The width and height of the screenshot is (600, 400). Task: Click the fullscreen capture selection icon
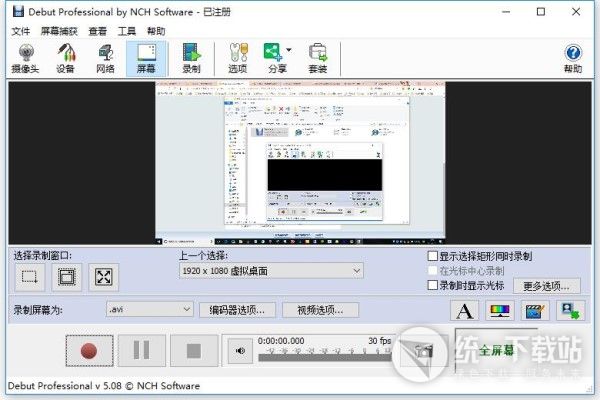coord(103,277)
